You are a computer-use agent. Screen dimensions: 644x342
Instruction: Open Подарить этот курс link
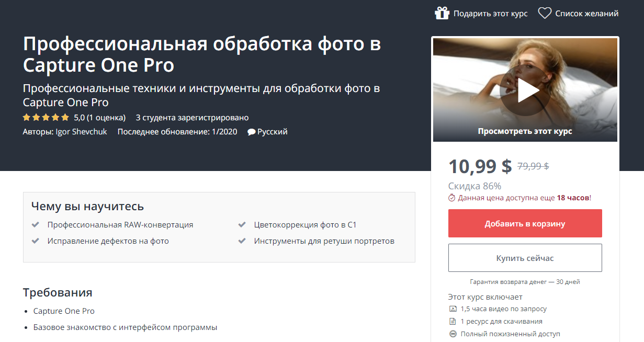[x=491, y=14]
